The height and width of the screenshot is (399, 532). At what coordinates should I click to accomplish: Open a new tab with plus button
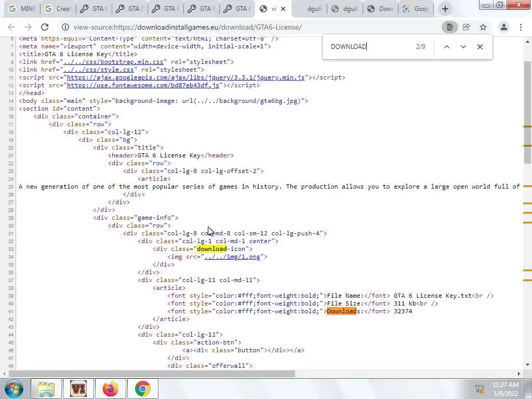pos(445,9)
